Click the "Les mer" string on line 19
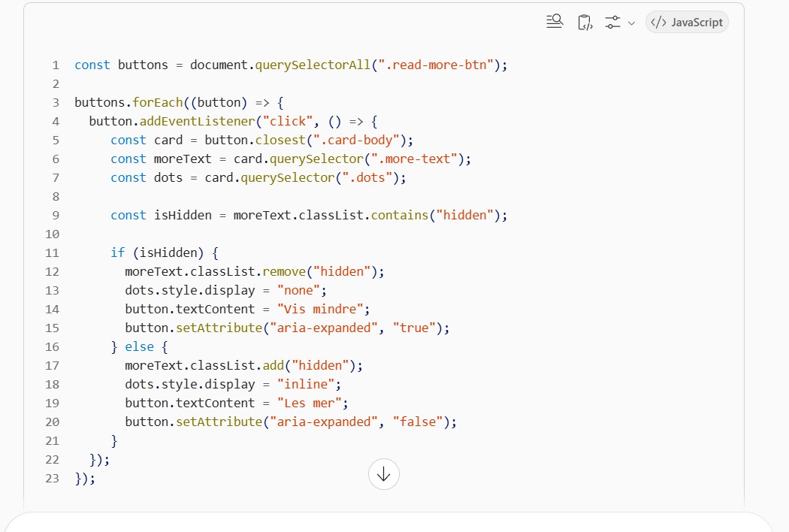This screenshot has height=532, width=789. pyautogui.click(x=309, y=404)
